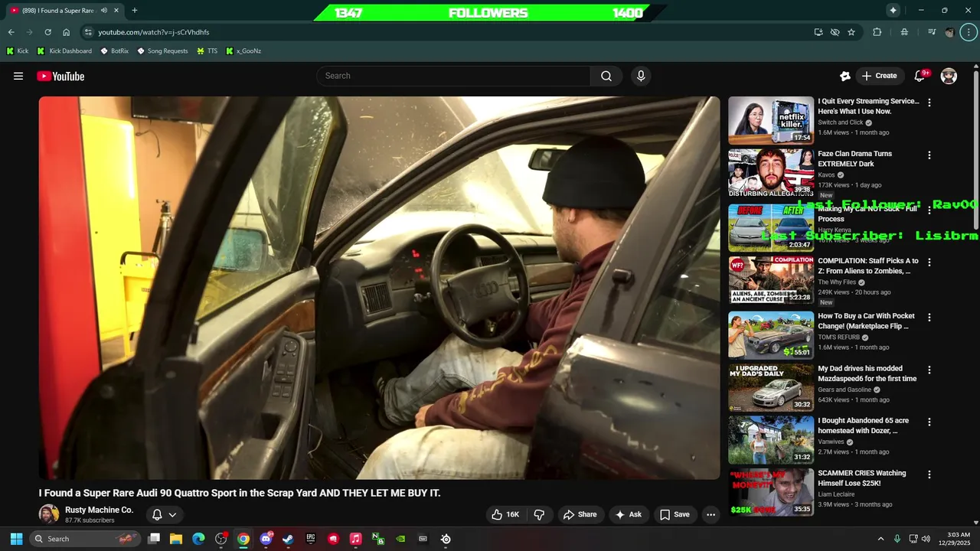
Task: Open Rusty Machine Co. channel name
Action: pos(99,510)
